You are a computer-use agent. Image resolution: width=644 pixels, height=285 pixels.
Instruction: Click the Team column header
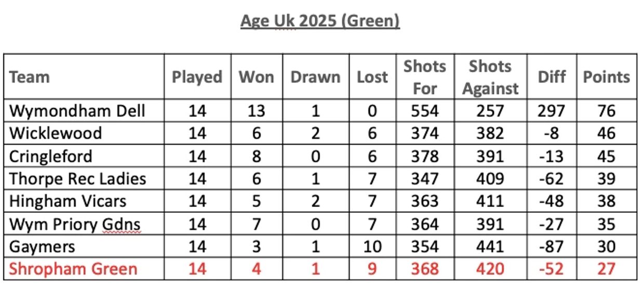[30, 77]
